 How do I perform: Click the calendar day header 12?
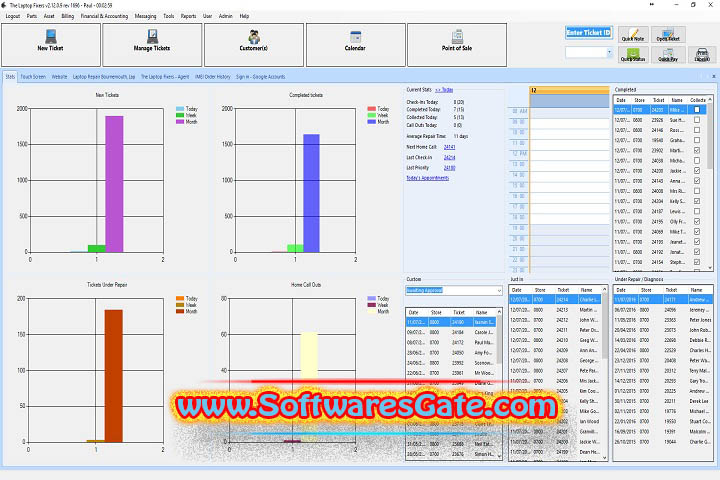(569, 90)
